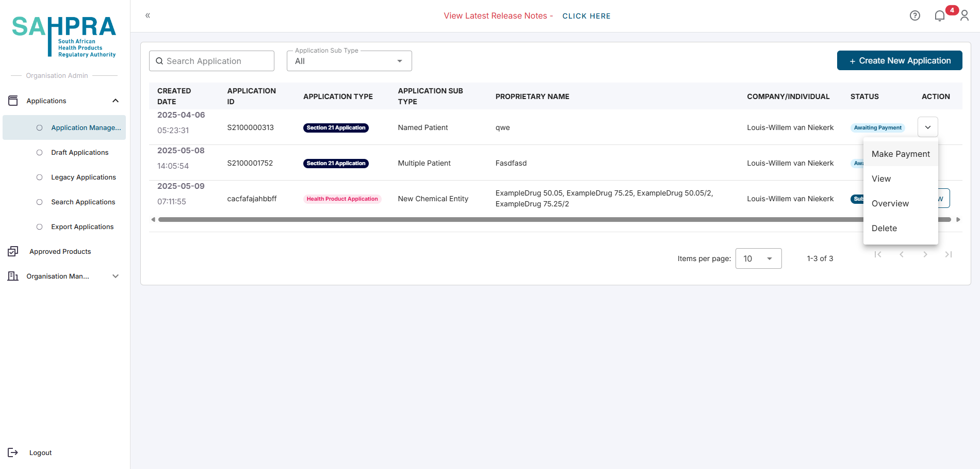Screen dimensions: 980x469
Task: Collapse the sidebar with the double chevron icon
Action: (148, 15)
